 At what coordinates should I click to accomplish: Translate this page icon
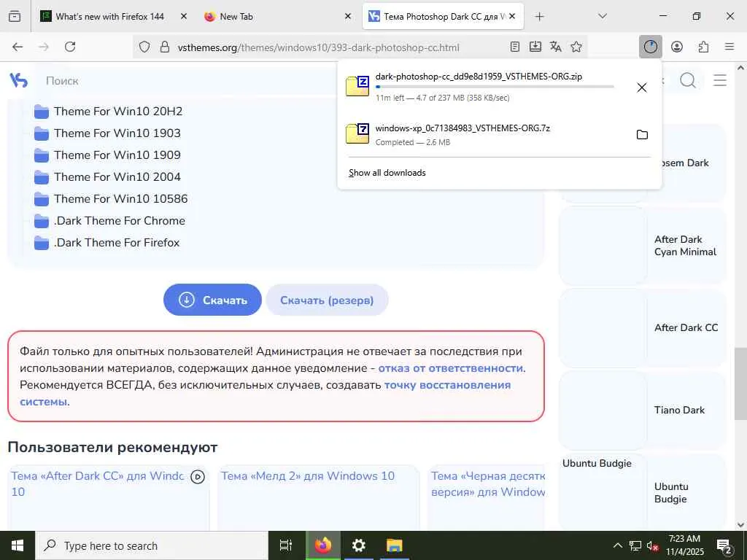(x=555, y=47)
